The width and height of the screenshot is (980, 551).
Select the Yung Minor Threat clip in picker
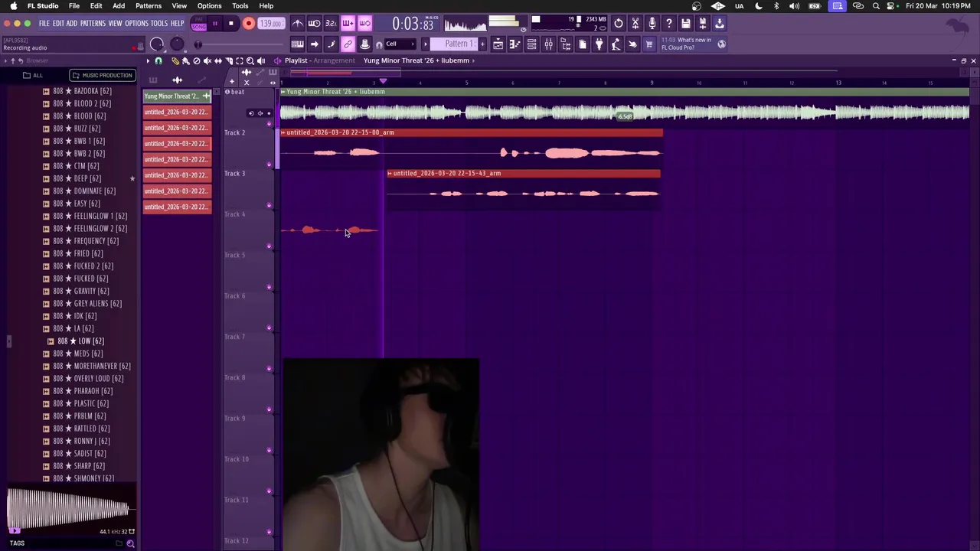coord(177,96)
